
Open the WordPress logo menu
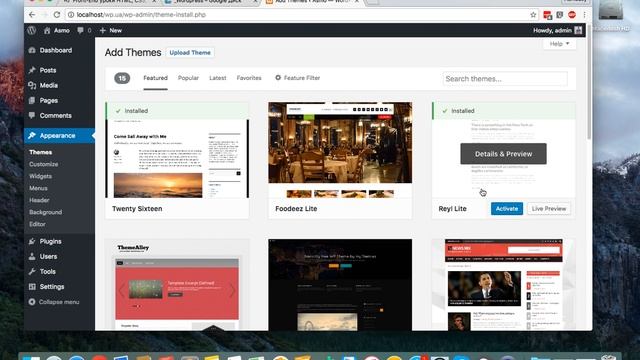click(x=31, y=30)
